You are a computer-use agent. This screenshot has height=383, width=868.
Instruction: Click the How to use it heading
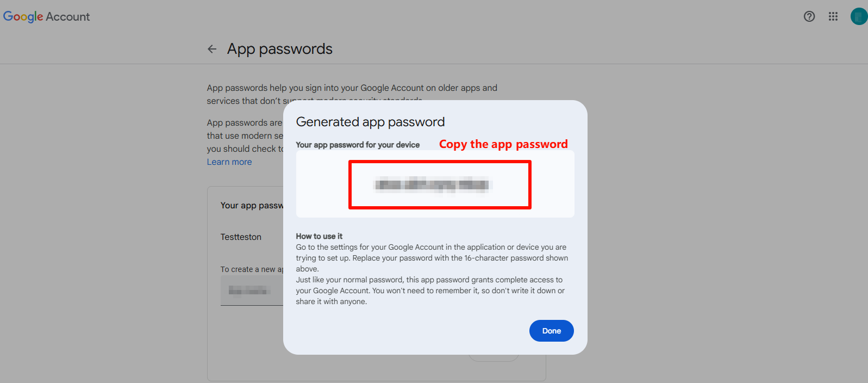point(319,236)
